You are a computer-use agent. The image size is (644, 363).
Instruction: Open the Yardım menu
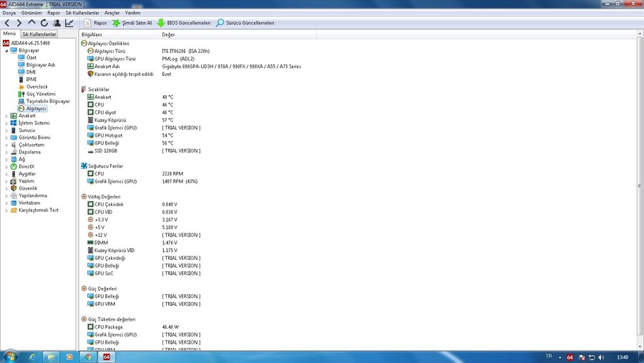tap(132, 13)
